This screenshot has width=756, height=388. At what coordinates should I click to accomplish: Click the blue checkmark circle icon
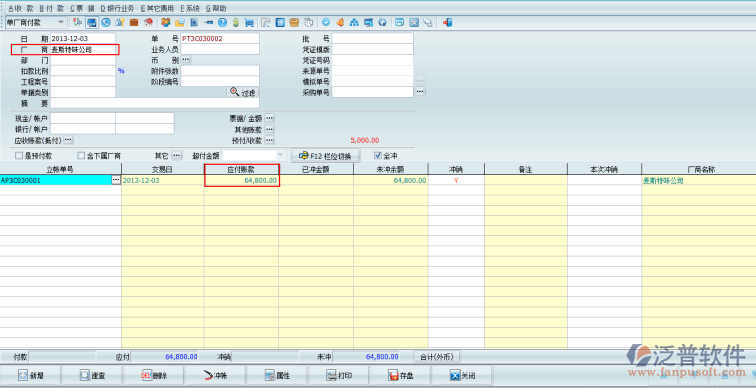[326, 22]
